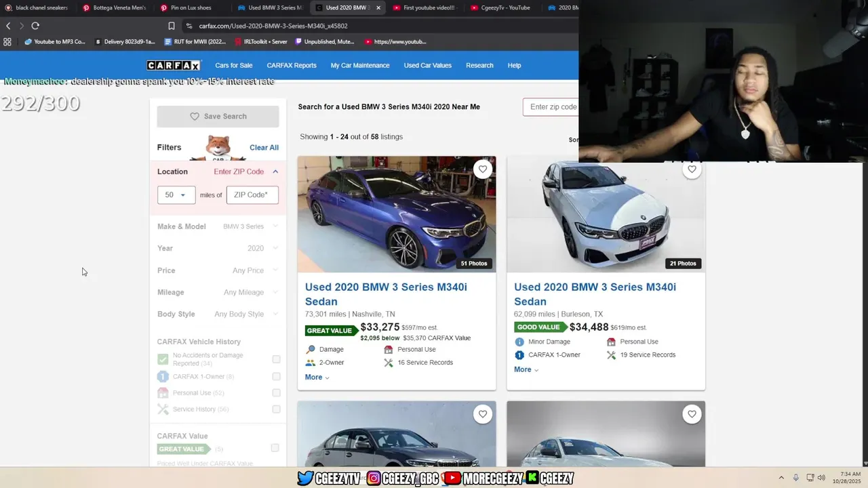Click the Car Fox mascot image
The height and width of the screenshot is (488, 868).
[218, 147]
